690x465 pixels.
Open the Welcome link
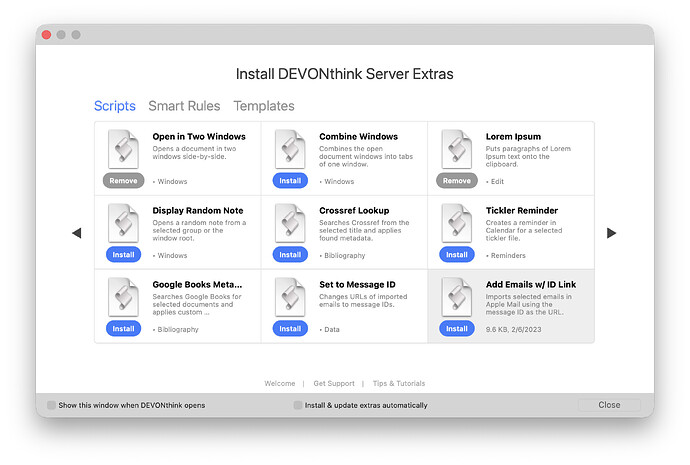pyautogui.click(x=280, y=384)
